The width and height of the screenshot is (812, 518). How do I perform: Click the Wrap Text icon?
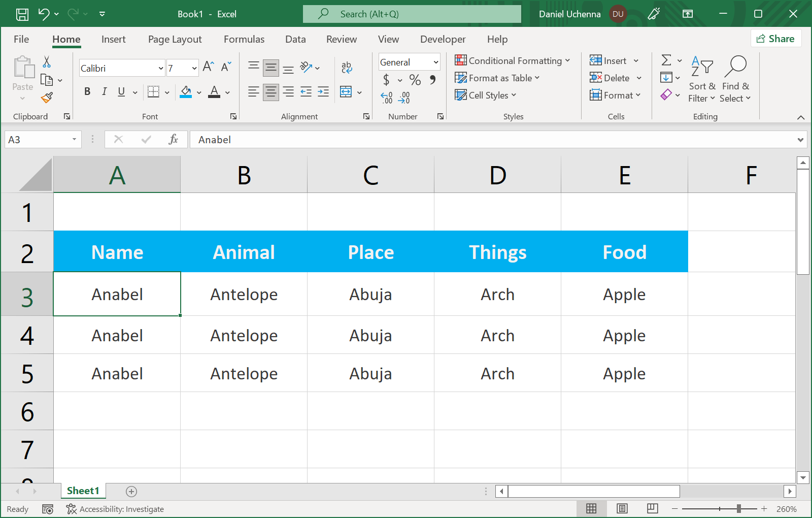[x=347, y=67]
